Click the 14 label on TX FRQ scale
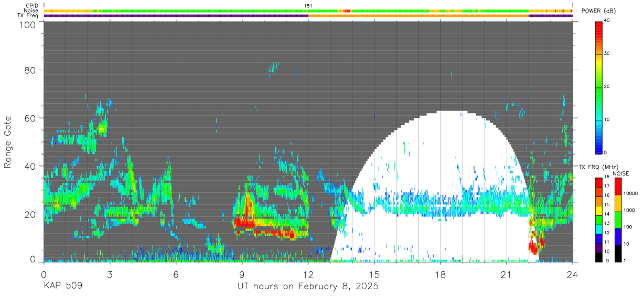 point(607,215)
